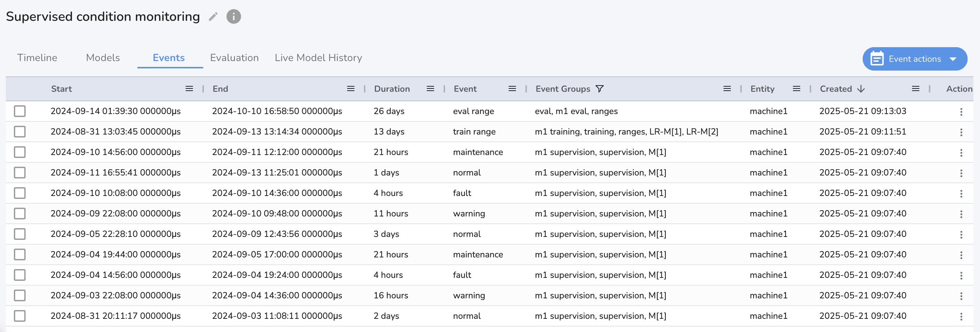This screenshot has width=980, height=332.
Task: Sort by Duration column header
Action: click(x=392, y=89)
